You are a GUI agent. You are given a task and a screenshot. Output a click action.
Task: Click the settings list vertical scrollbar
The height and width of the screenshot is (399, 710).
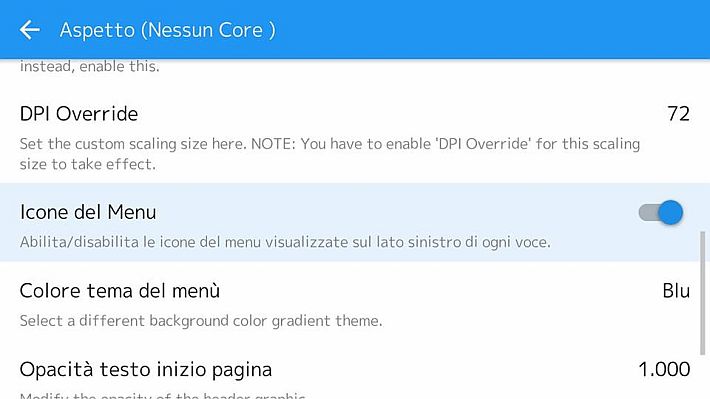coord(702,293)
